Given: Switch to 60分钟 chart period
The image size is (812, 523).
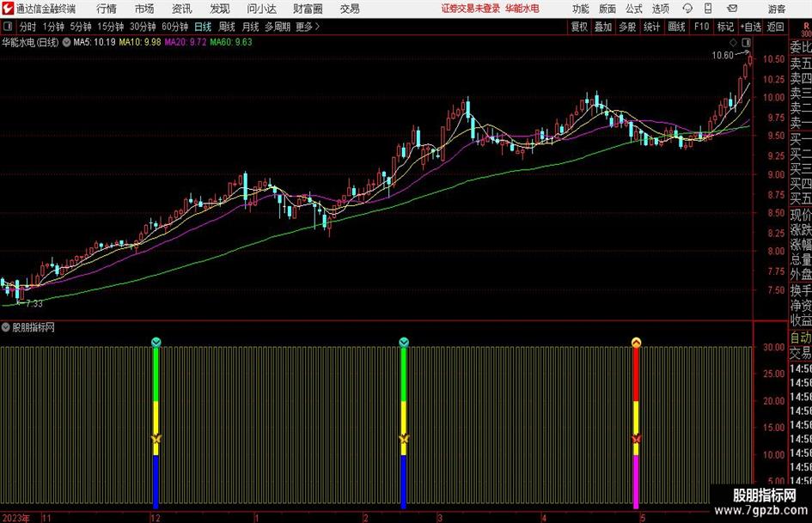Looking at the screenshot, I should (174, 27).
